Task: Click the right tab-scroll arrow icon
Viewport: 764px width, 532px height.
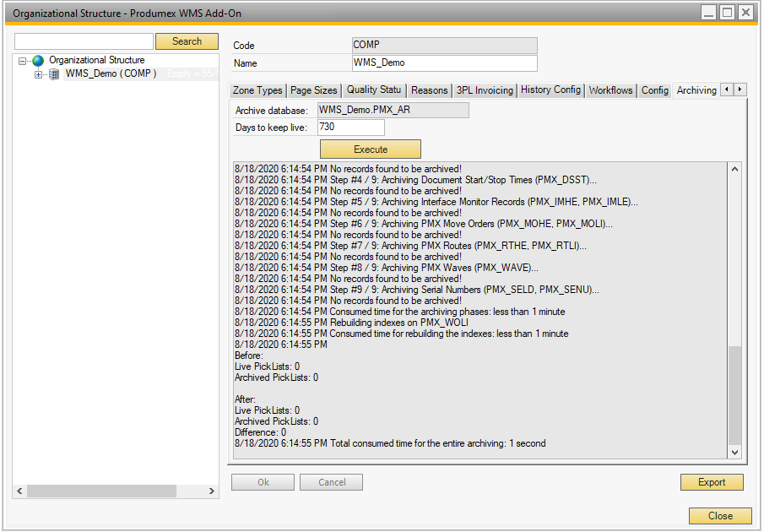Action: pos(739,89)
